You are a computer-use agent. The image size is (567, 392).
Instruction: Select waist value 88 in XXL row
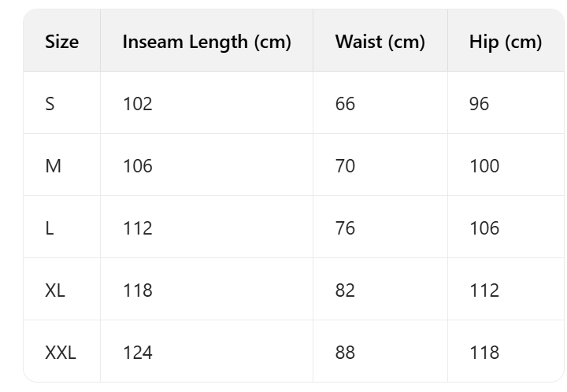[345, 353]
